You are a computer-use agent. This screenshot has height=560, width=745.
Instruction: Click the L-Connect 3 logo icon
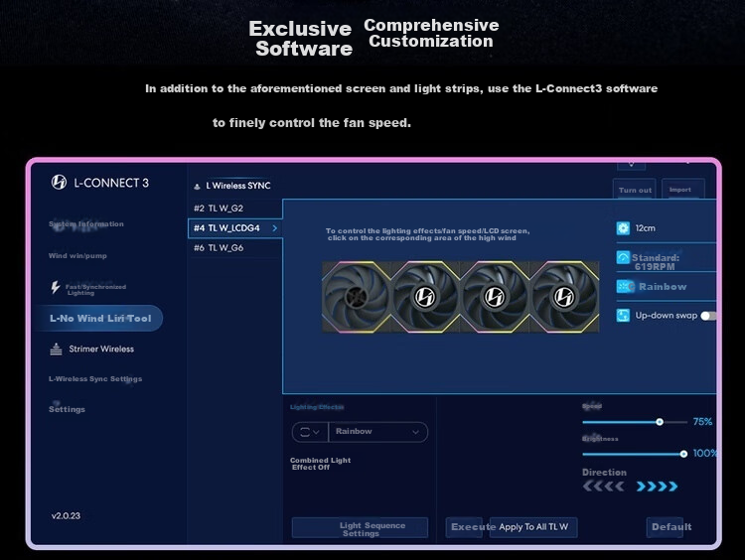coord(59,182)
